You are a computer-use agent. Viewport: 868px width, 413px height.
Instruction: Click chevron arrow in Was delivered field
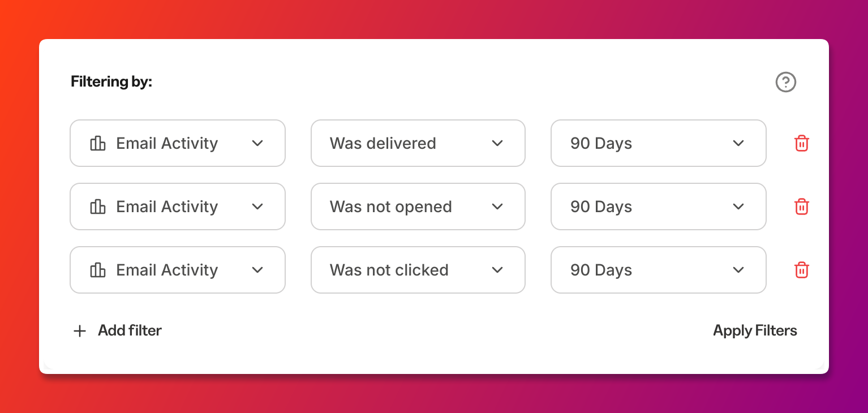point(497,143)
